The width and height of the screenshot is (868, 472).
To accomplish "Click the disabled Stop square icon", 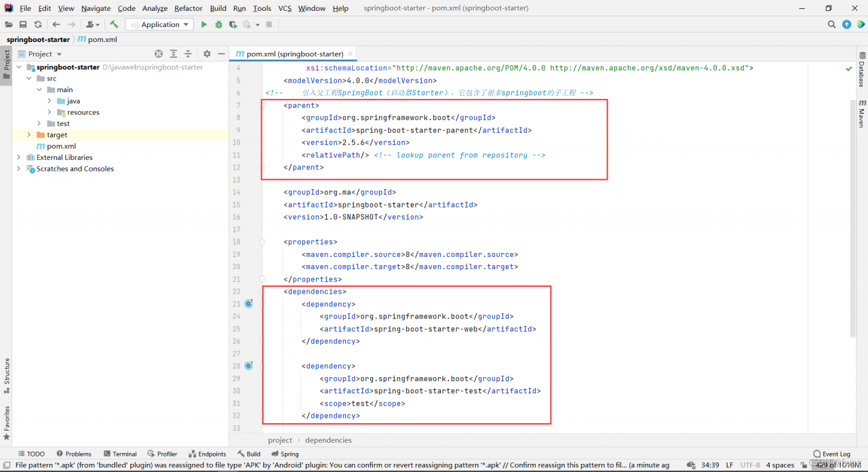I will [269, 24].
